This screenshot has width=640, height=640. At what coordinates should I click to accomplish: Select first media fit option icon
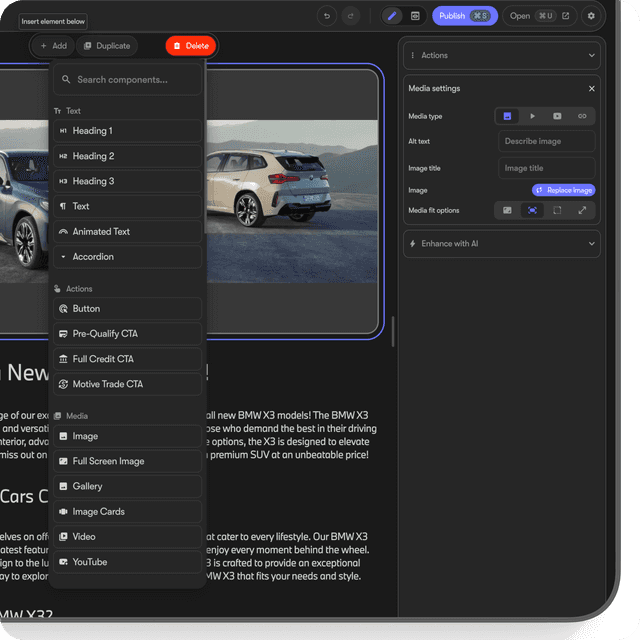(507, 211)
